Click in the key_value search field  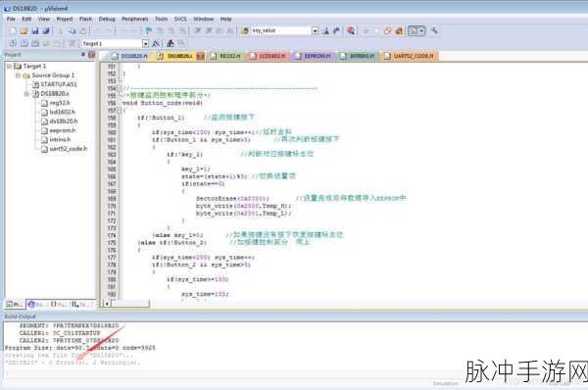(x=281, y=30)
